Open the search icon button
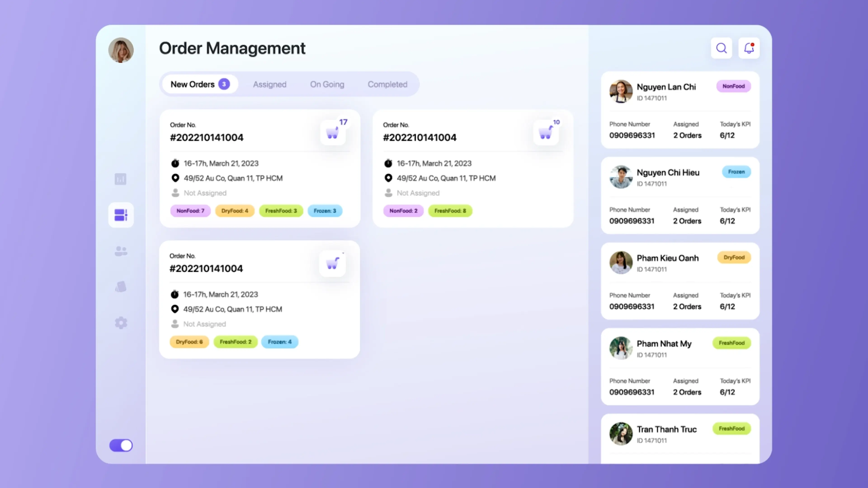Viewport: 868px width, 488px height. tap(721, 48)
